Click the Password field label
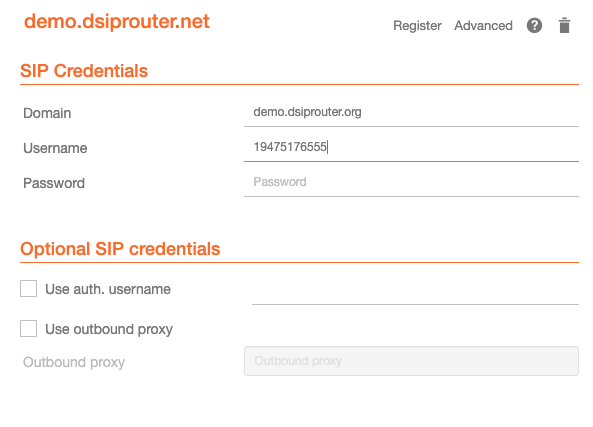Screen dimensions: 593x427 point(54,183)
